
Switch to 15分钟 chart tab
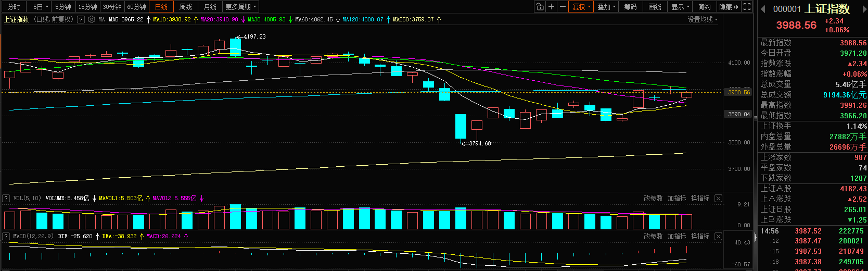pyautogui.click(x=88, y=7)
